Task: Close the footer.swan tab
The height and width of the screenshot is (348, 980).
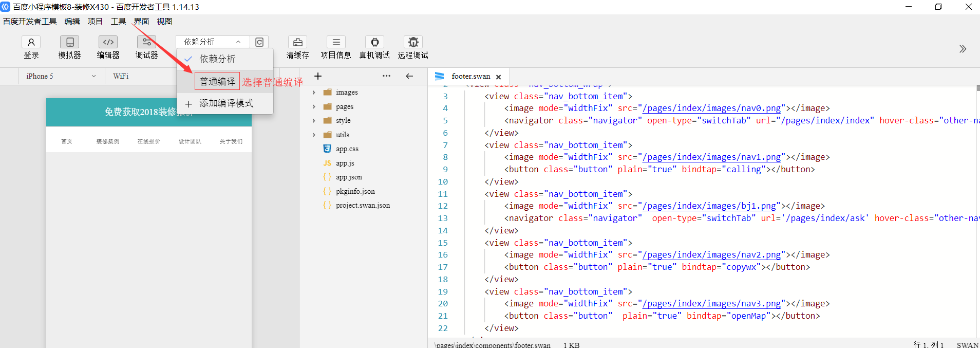Action: pos(498,77)
